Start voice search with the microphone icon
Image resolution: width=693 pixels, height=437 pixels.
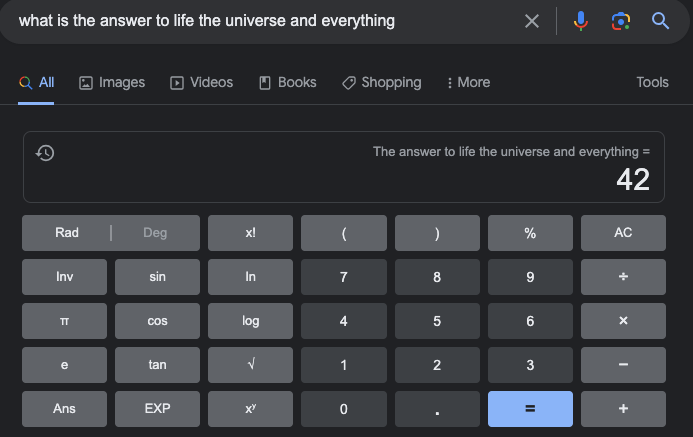pos(581,21)
